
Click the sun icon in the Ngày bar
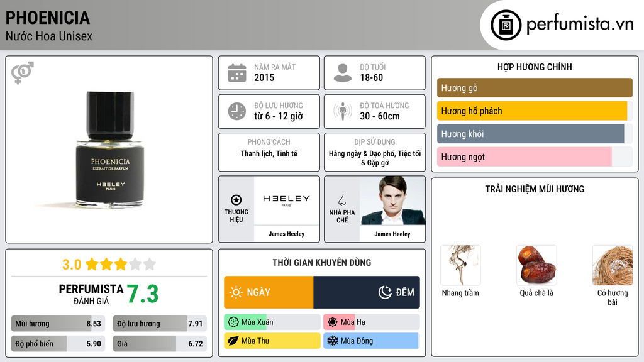pyautogui.click(x=236, y=292)
